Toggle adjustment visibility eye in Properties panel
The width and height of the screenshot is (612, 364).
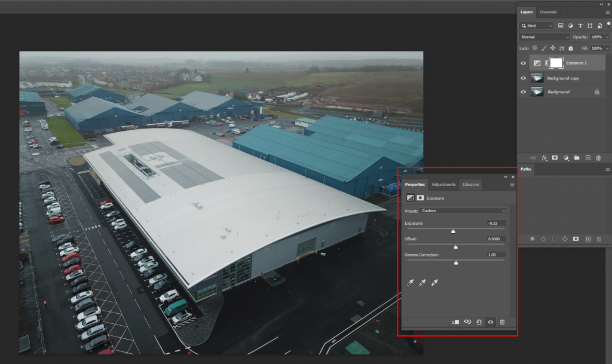click(x=491, y=322)
